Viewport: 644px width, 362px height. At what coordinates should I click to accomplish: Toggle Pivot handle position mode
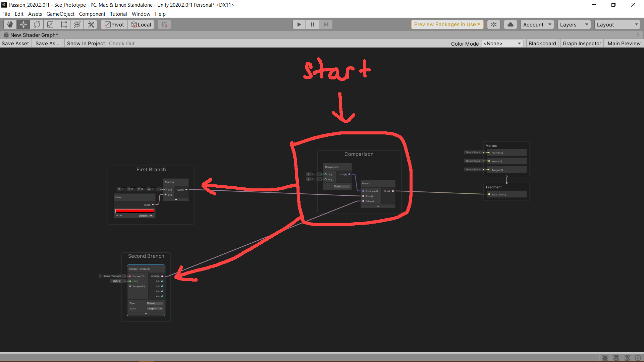point(114,24)
